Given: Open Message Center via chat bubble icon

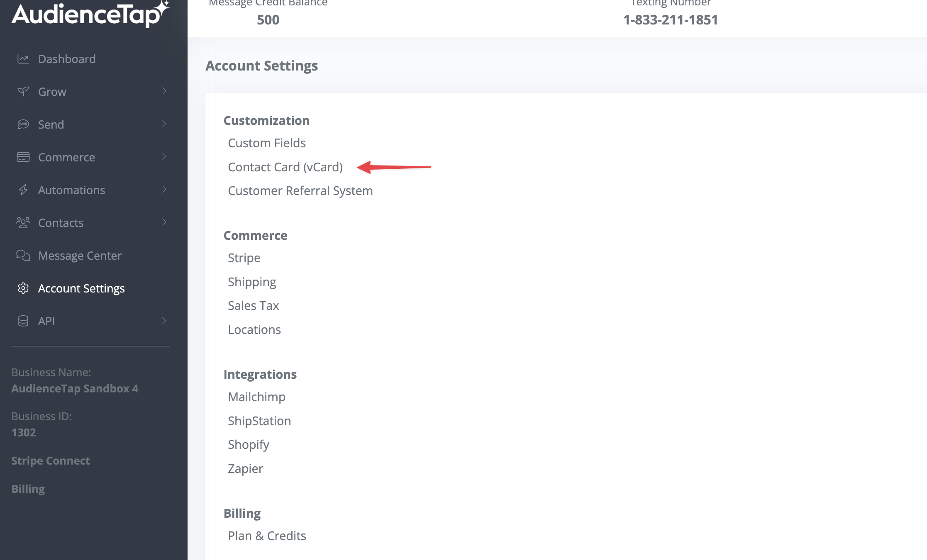Looking at the screenshot, I should 23,255.
